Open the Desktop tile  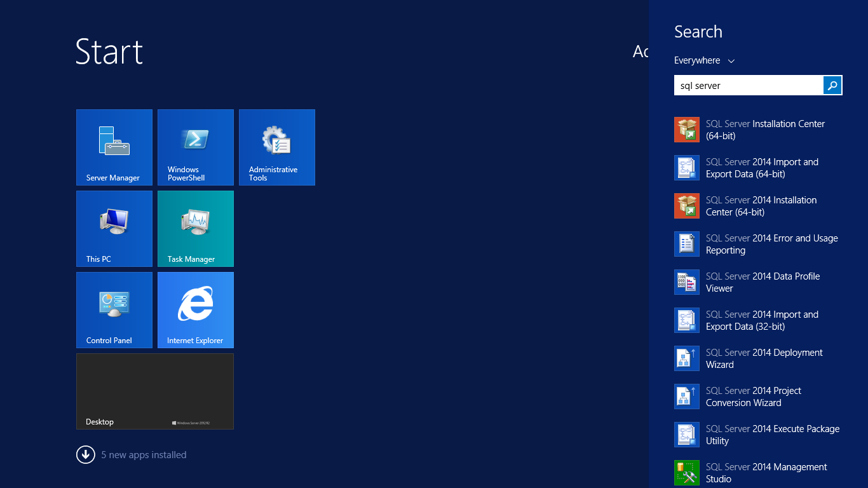point(155,391)
